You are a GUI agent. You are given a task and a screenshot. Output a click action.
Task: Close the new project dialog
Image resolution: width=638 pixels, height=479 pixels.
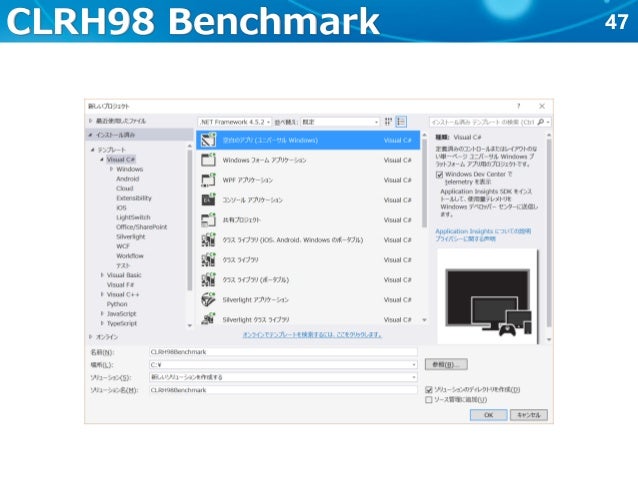[x=542, y=106]
